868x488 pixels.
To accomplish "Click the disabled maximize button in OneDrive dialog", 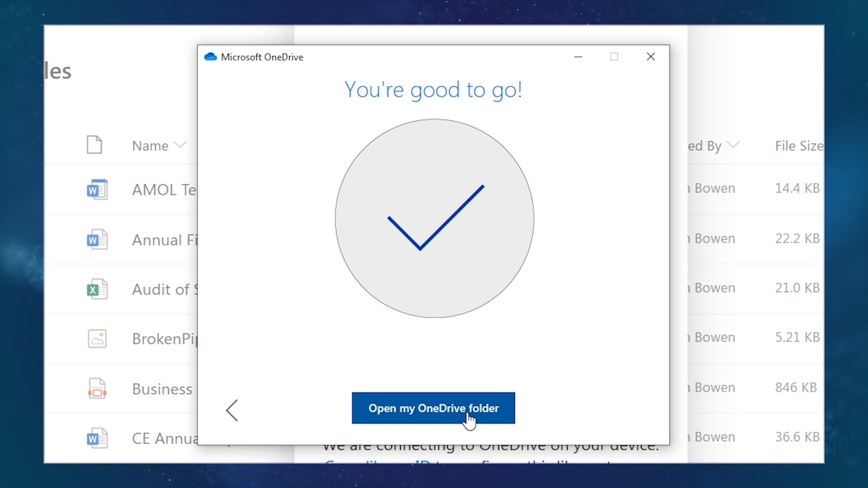I will [x=614, y=56].
